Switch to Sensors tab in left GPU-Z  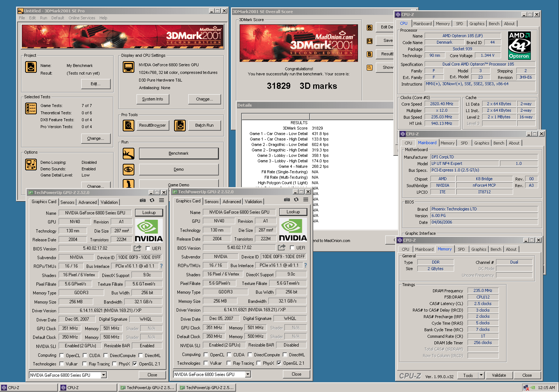[x=67, y=202]
